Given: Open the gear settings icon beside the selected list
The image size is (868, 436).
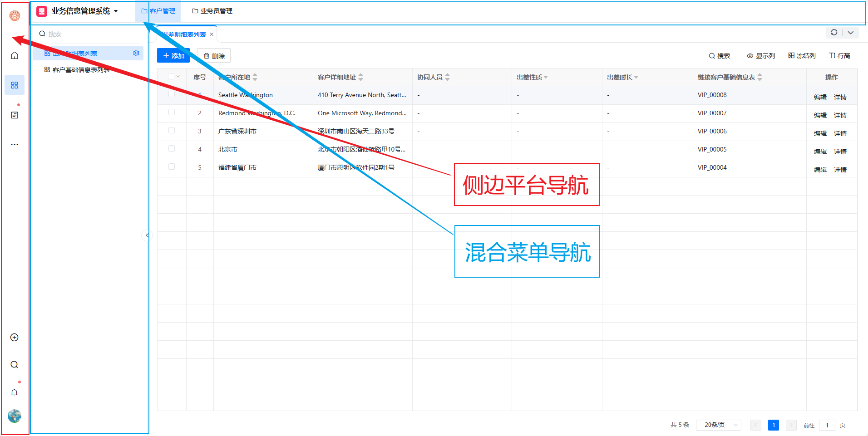Looking at the screenshot, I should click(x=136, y=54).
